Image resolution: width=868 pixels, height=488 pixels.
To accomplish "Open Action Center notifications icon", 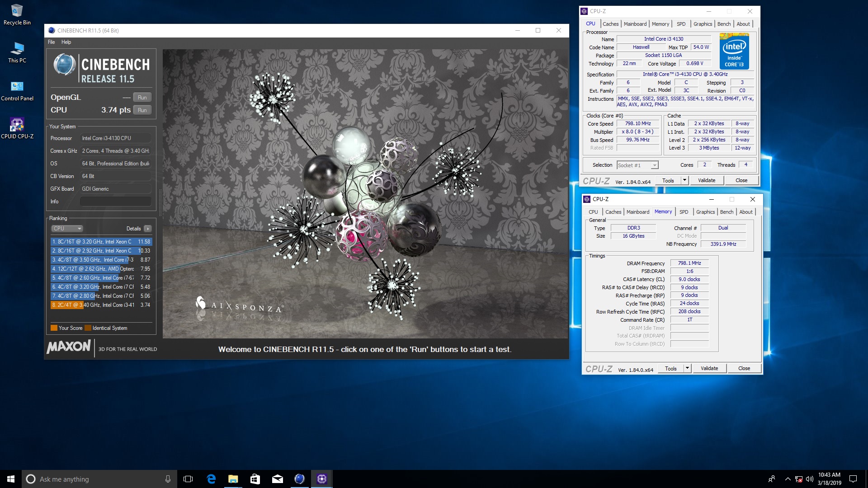I will pos(853,479).
